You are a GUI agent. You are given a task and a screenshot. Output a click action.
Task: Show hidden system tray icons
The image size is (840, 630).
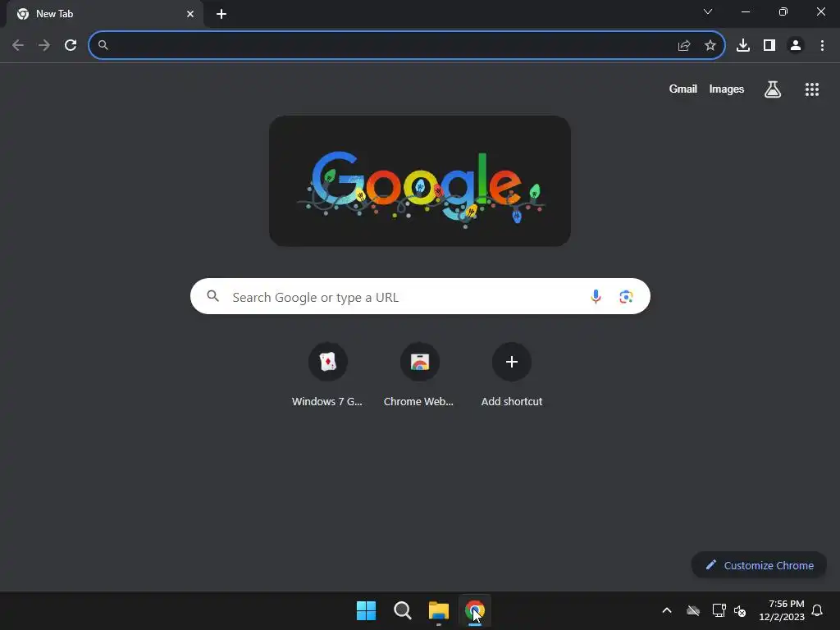tap(666, 610)
